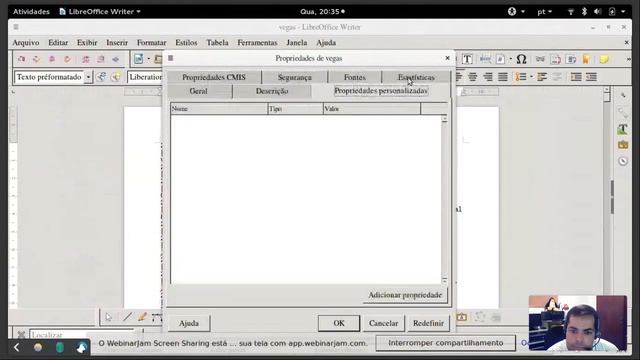
Task: Click the insert field icon
Action: coord(500,59)
